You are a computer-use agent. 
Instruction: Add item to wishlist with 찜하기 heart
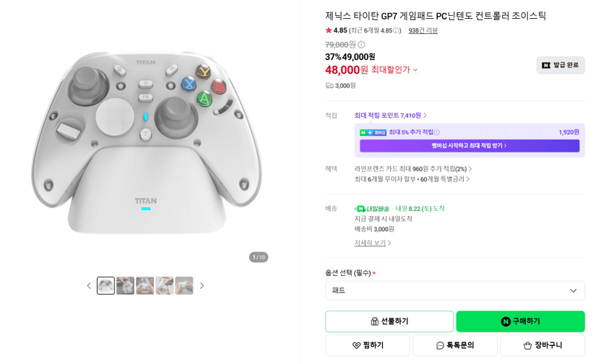368,345
